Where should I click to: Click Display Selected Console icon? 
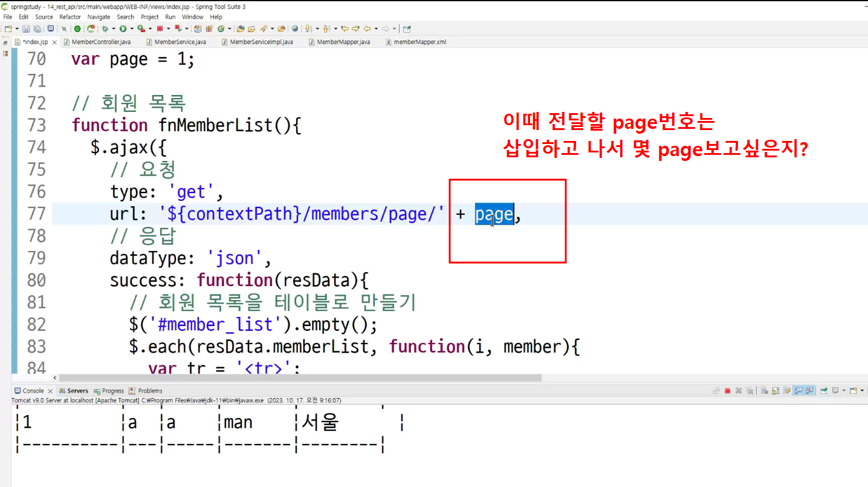click(x=835, y=391)
